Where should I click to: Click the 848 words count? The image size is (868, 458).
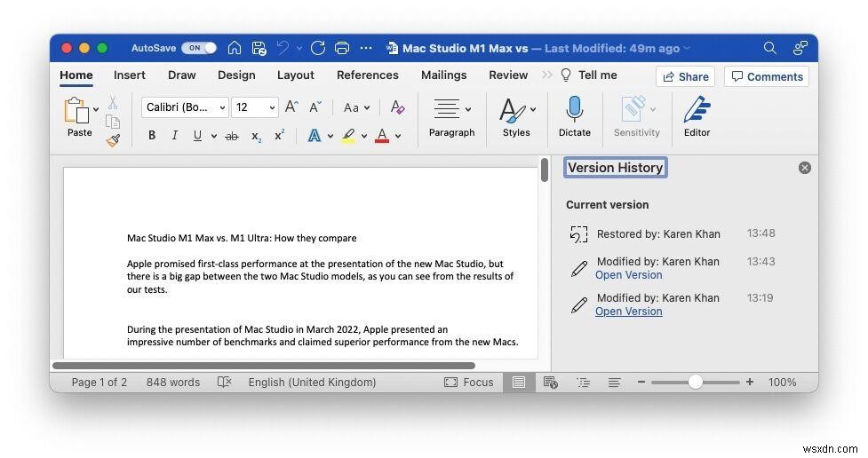click(x=172, y=383)
